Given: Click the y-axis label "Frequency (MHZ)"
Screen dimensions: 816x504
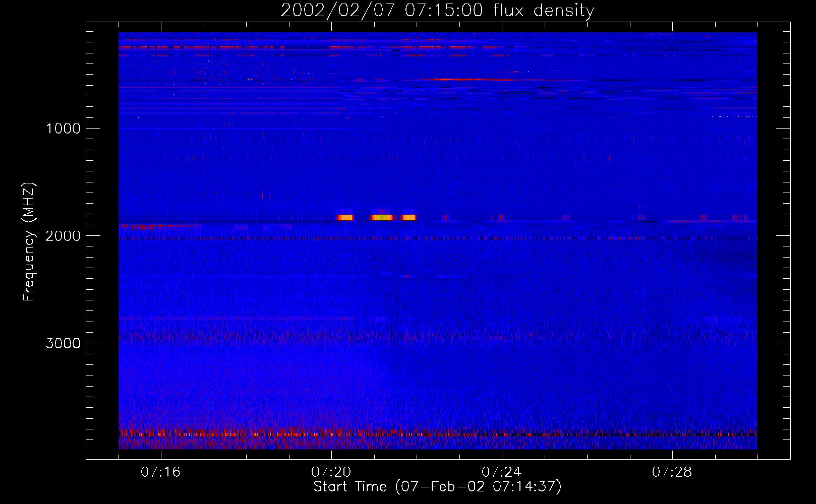Looking at the screenshot, I should (x=29, y=242).
